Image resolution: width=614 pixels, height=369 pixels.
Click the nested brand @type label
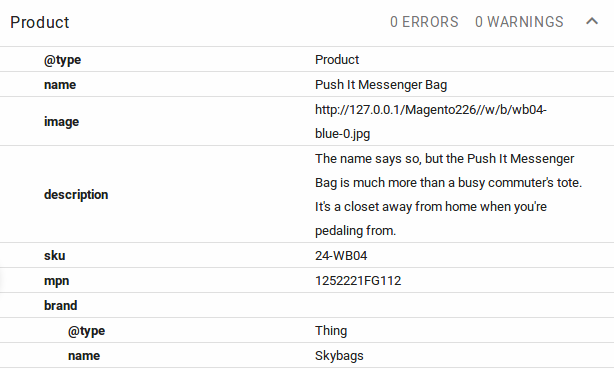(x=86, y=331)
